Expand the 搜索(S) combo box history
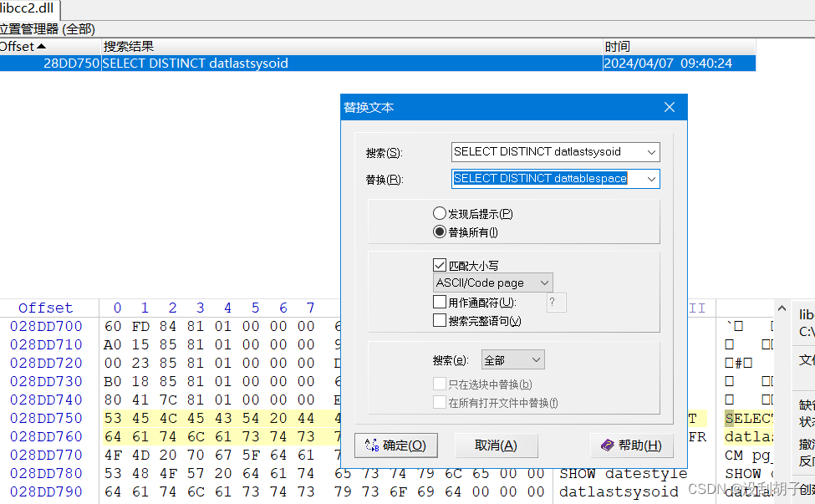Image resolution: width=815 pixels, height=504 pixels. coord(652,152)
